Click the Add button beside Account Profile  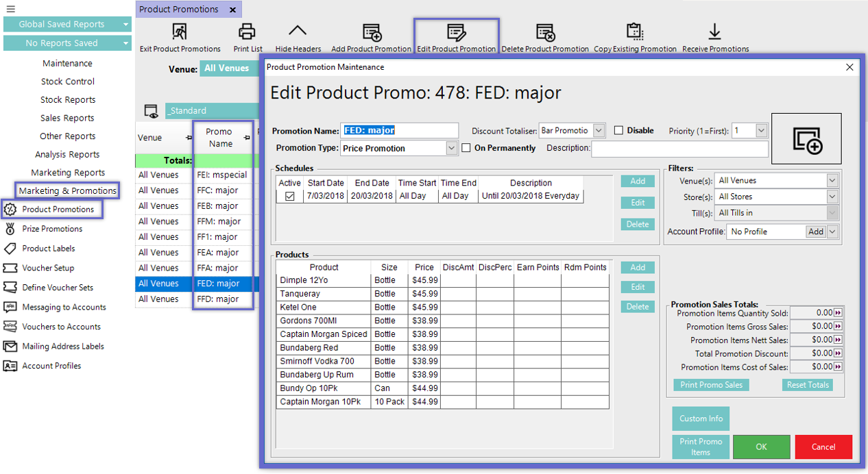[816, 232]
